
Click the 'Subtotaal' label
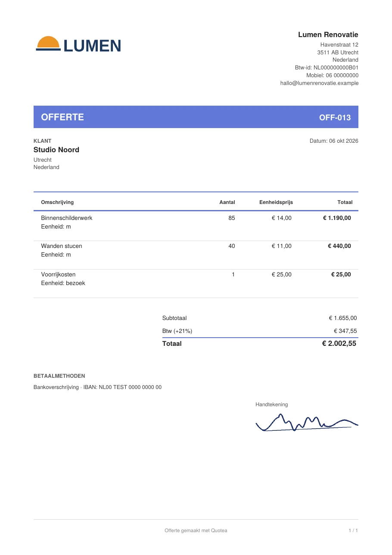[x=174, y=318]
